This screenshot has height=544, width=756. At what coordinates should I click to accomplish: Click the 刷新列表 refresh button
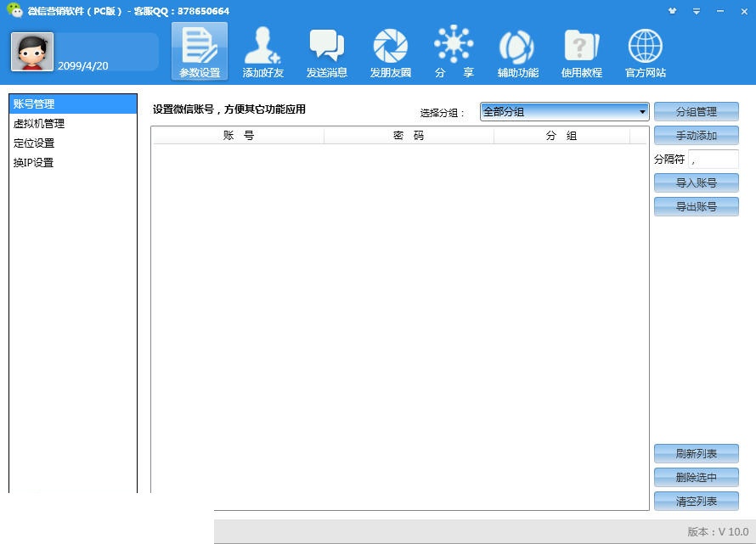(696, 453)
